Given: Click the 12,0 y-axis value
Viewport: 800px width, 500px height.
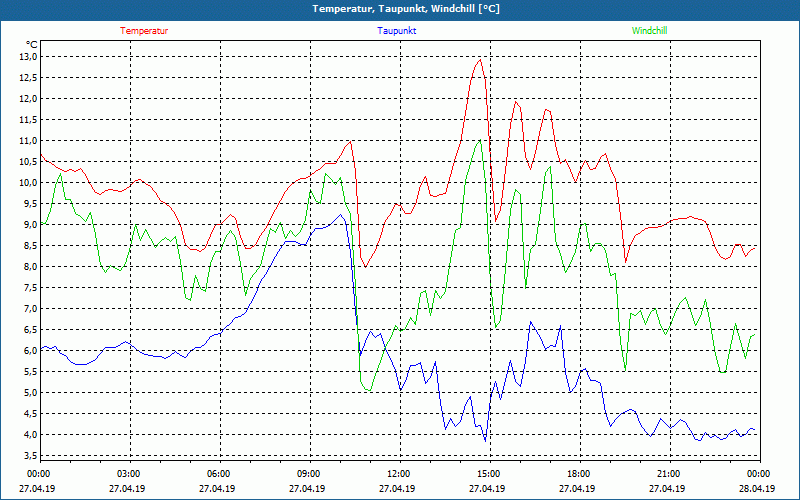Looking at the screenshot, I should [29, 98].
